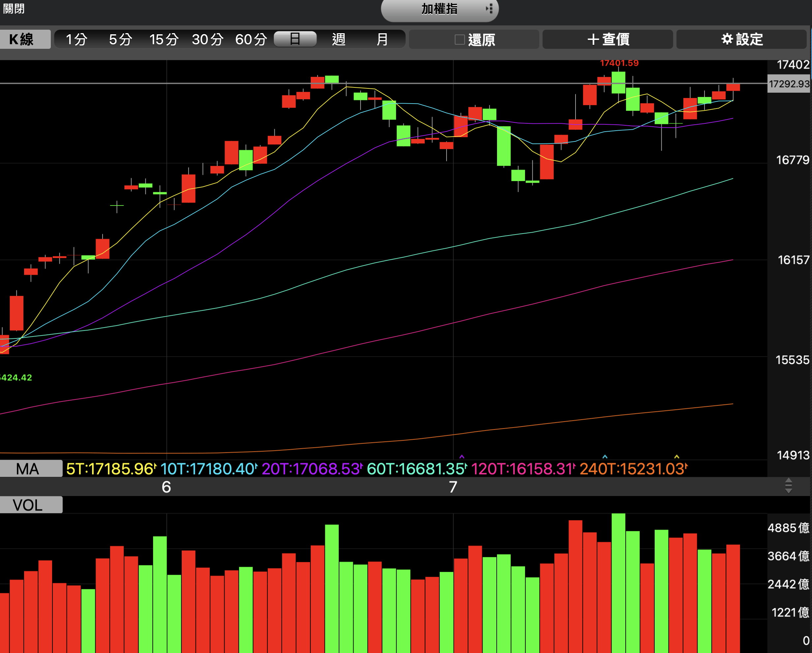The height and width of the screenshot is (653, 812).
Task: Click the month 7 date axis label
Action: [453, 487]
